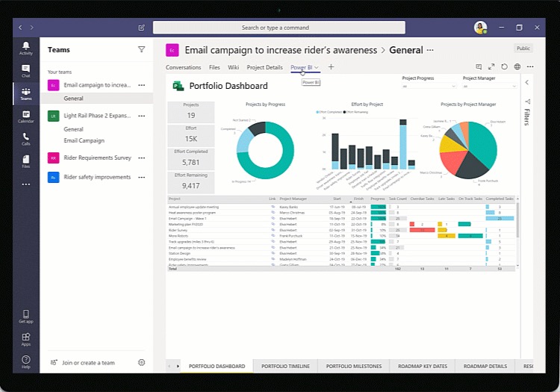
Task: Open the Roadmap Details page
Action: 485,367
